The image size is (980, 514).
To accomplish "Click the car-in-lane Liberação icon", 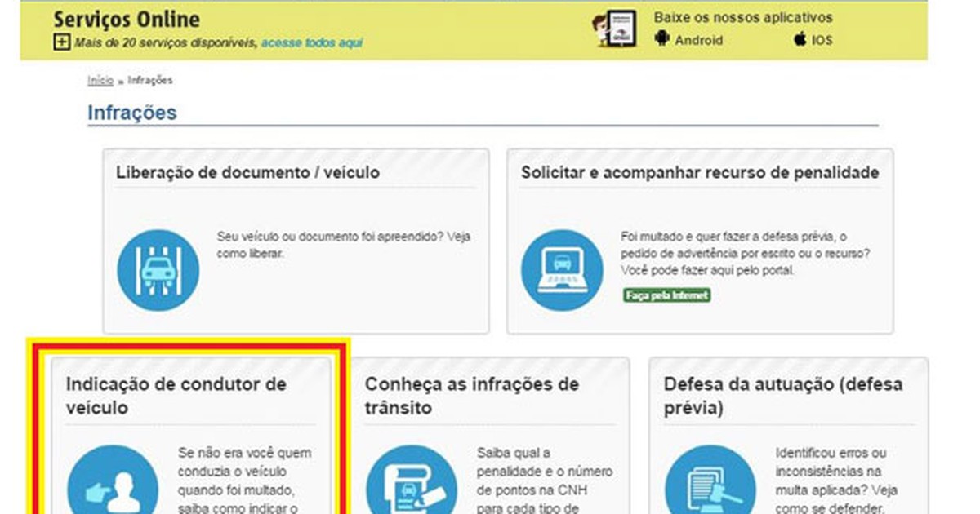I will point(158,270).
